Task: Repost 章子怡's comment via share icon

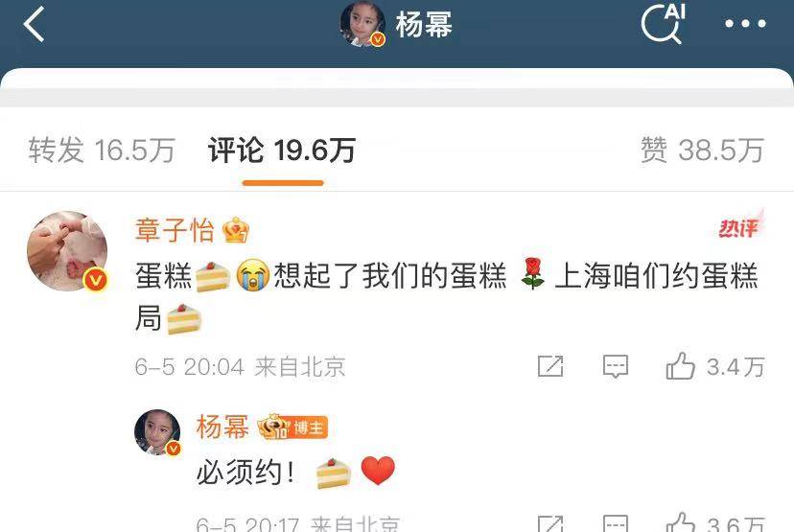Action: coord(550,366)
